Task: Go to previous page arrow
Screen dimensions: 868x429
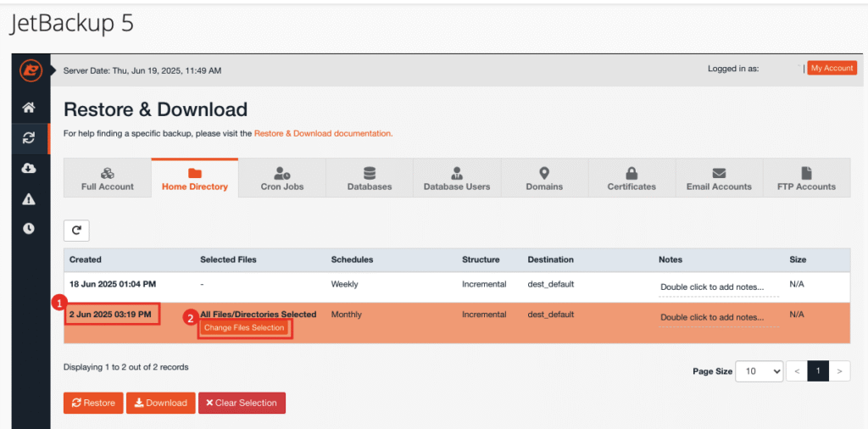Action: (x=797, y=371)
